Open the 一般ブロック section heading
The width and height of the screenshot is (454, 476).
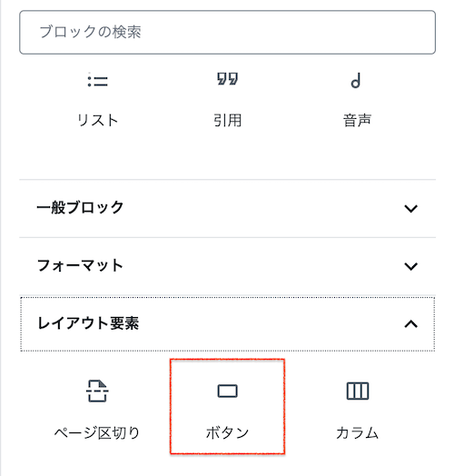[x=80, y=208]
